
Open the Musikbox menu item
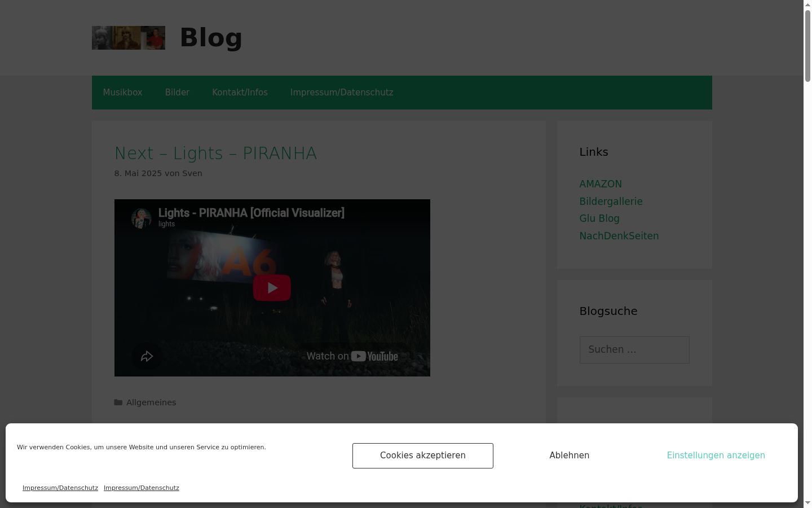122,93
